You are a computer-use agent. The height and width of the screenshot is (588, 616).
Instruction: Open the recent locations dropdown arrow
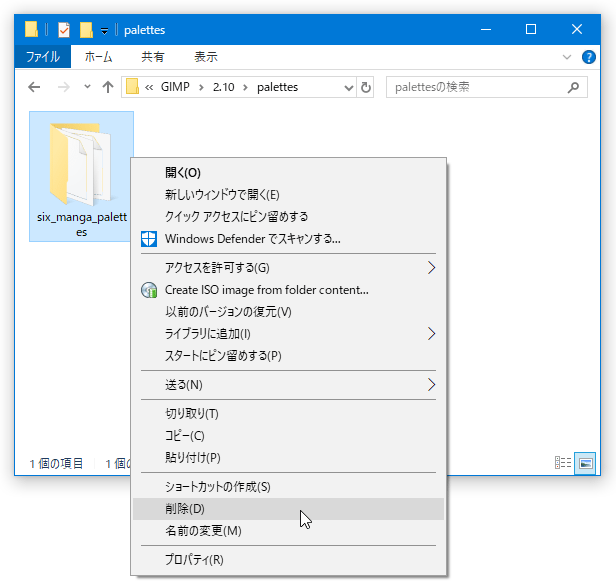pyautogui.click(x=87, y=87)
